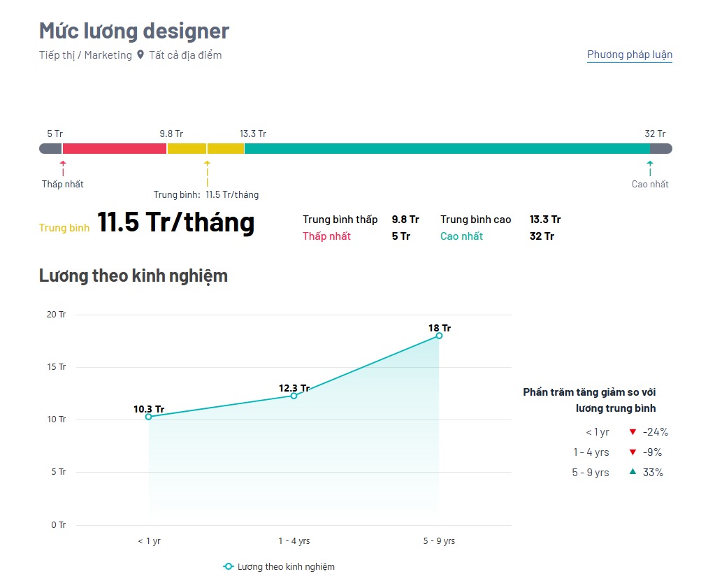715x588 pixels.
Task: Click the red down triangle beside -24%
Action: pyautogui.click(x=633, y=432)
